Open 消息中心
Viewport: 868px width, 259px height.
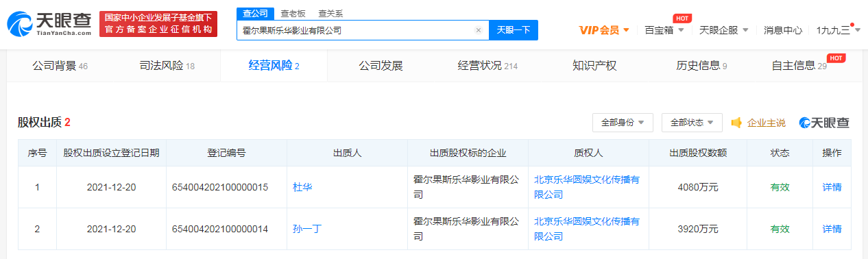click(x=783, y=30)
